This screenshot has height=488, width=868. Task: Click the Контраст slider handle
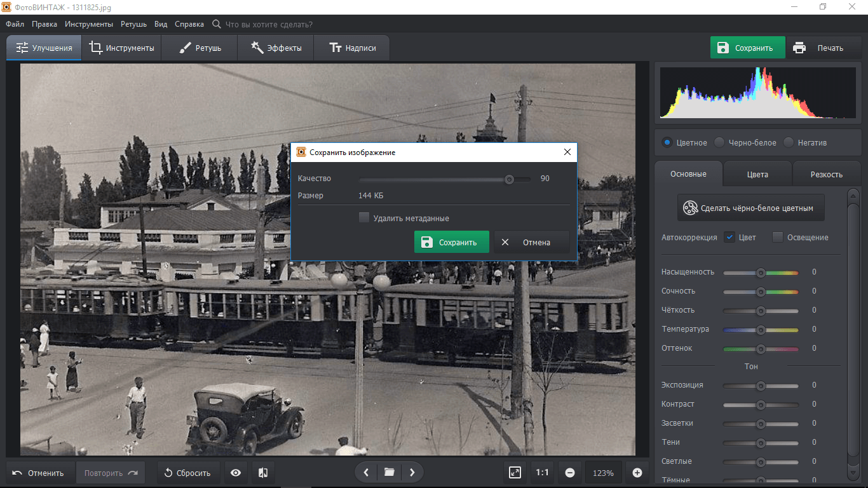pos(761,405)
